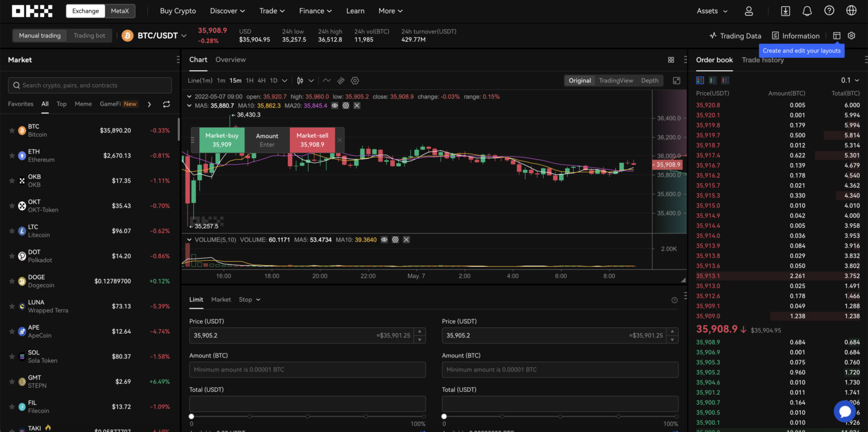
Task: Collapse the OHLC info row chevron
Action: point(190,97)
